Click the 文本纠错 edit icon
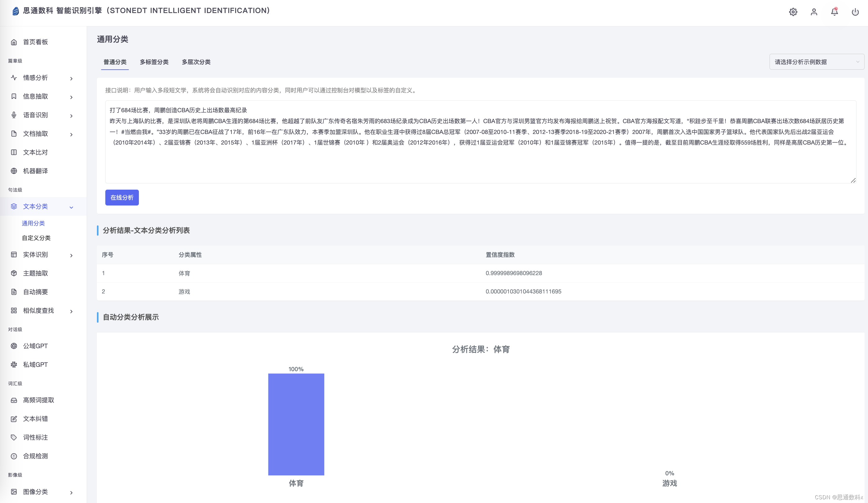The width and height of the screenshot is (868, 503). tap(14, 419)
